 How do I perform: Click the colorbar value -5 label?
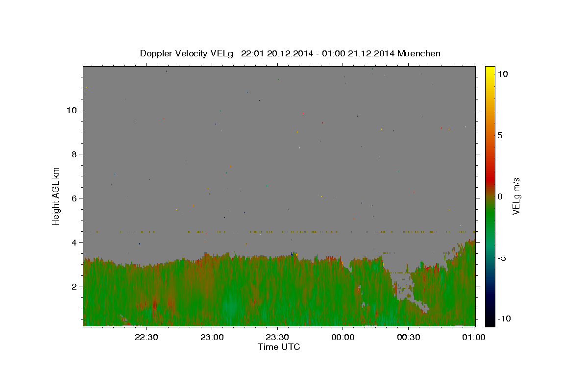[x=502, y=258]
